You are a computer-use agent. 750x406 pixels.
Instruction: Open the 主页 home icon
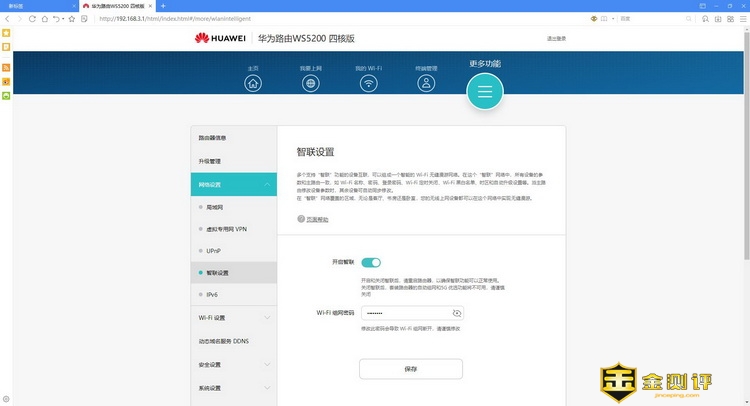pos(253,83)
